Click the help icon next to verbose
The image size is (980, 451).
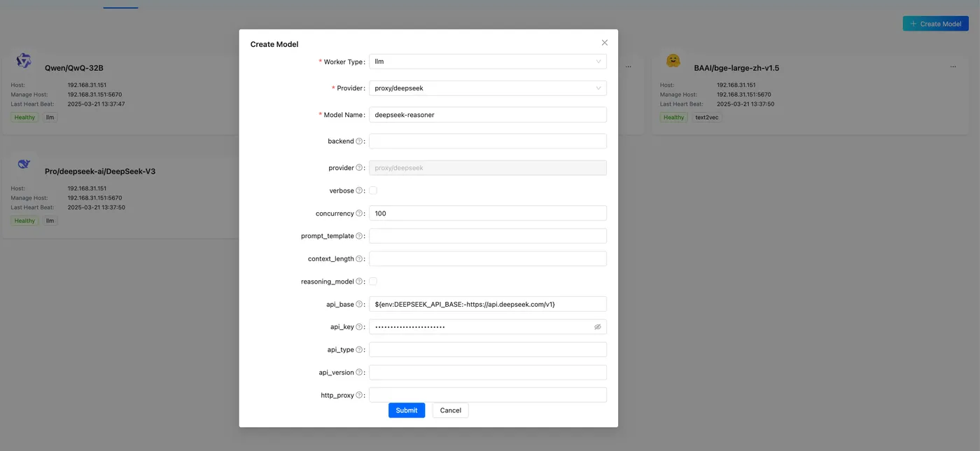[359, 190]
